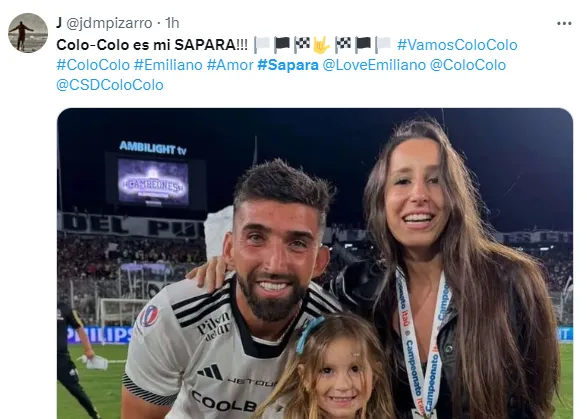Click the first white flag emoji
This screenshot has height=419, width=587.
[262, 45]
